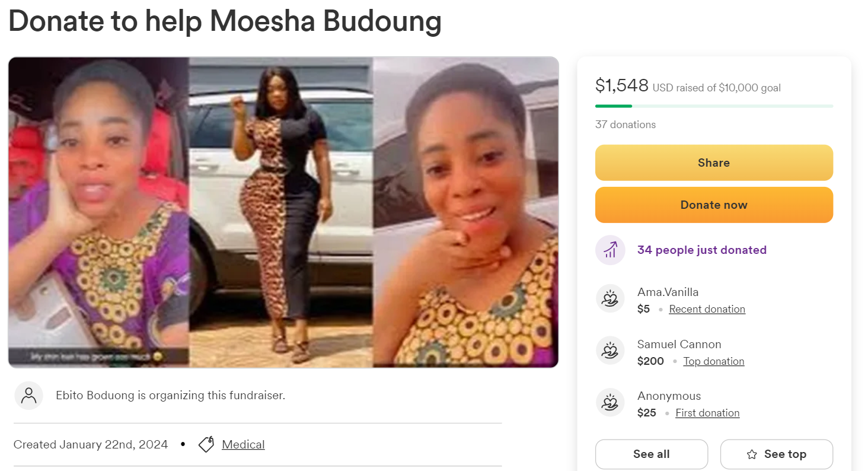868x471 pixels.
Task: Click the giving-hands icon beside Anonymous
Action: pyautogui.click(x=610, y=402)
